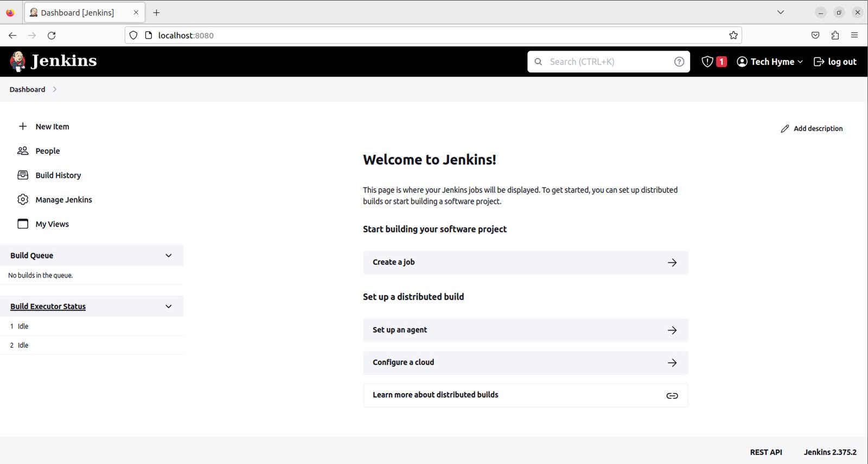Open the Firefox hamburger application menu
Screen dimensions: 868x464
click(x=854, y=35)
